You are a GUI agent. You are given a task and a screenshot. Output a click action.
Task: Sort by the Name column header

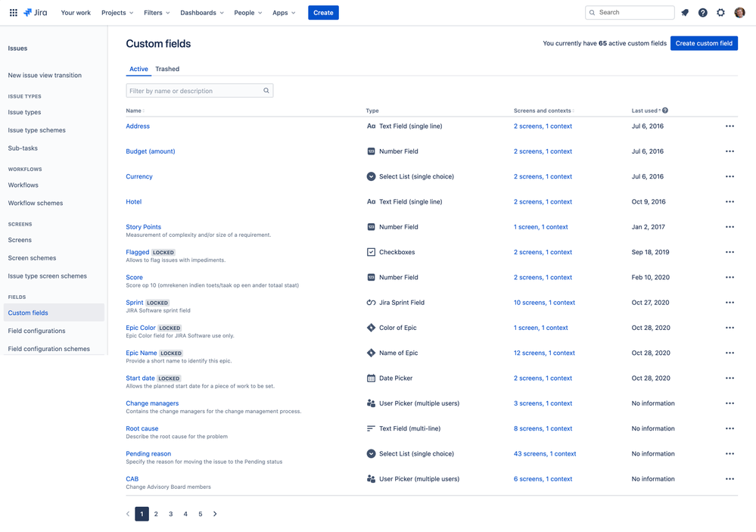(x=135, y=110)
